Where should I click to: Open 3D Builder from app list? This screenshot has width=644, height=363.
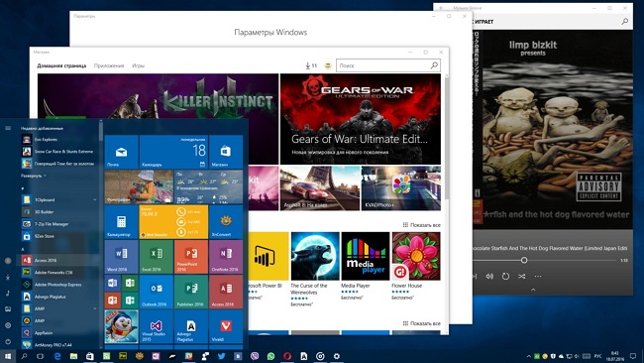tap(57, 211)
